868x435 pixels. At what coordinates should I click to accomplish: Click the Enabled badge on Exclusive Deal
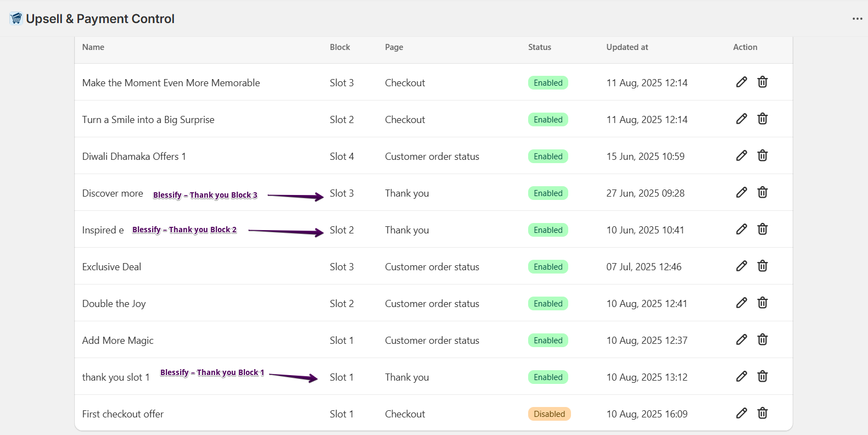pos(548,267)
